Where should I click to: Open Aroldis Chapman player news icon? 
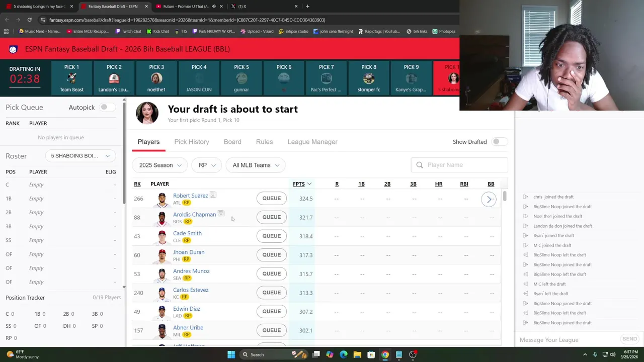click(x=221, y=214)
